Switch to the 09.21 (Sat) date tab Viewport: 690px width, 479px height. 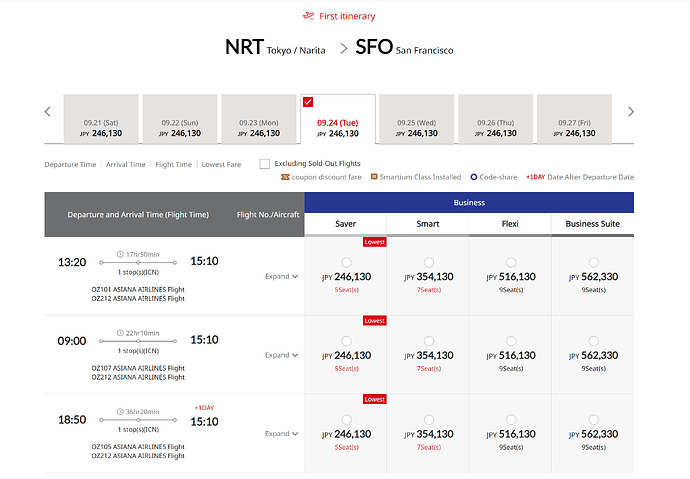click(x=101, y=119)
